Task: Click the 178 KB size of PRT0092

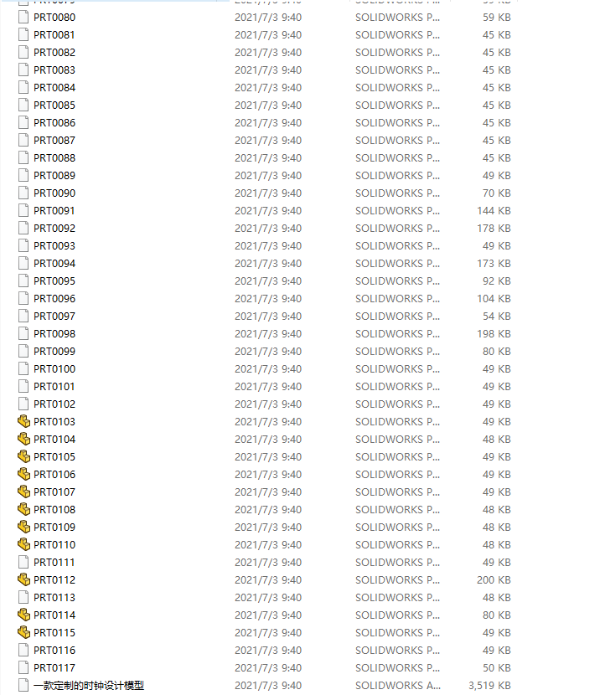Action: coord(494,228)
